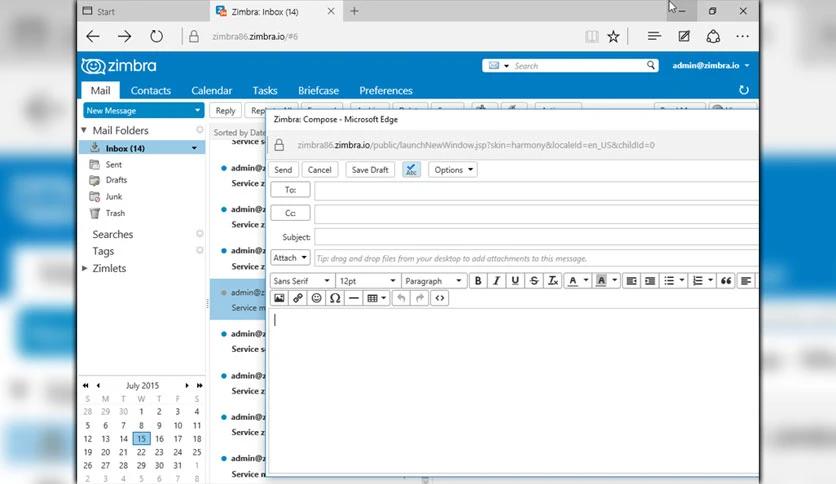
Task: Select July 16 in the mini calendar
Action: (159, 439)
